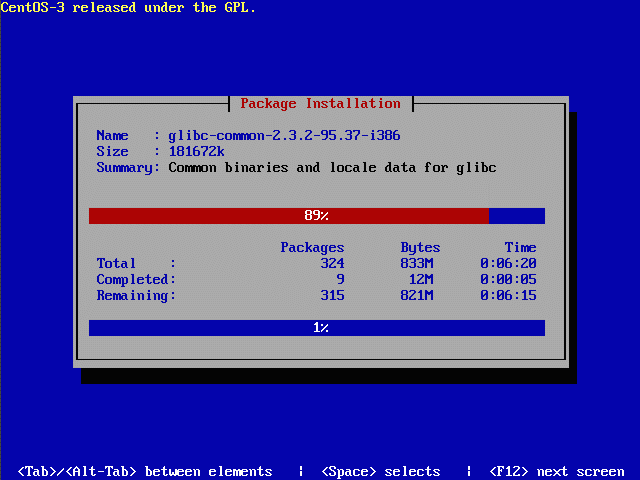This screenshot has width=640, height=480.
Task: Select the Package Installation title text
Action: point(320,103)
